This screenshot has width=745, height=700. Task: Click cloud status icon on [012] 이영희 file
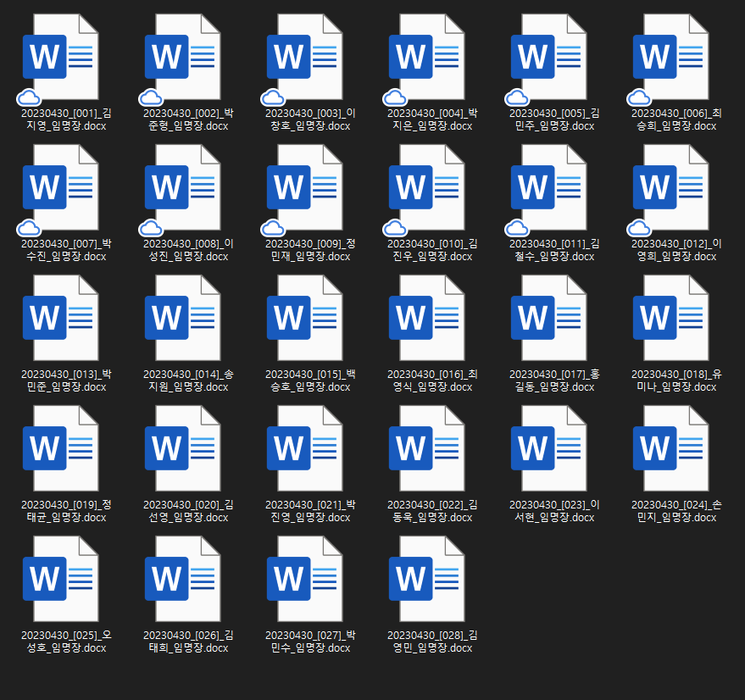[x=639, y=229]
